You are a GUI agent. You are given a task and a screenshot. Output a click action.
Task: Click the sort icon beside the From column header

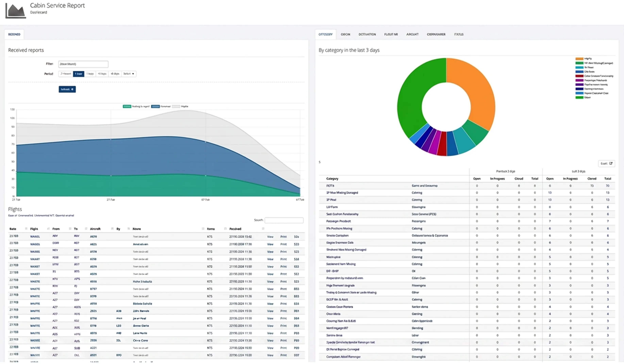70,229
